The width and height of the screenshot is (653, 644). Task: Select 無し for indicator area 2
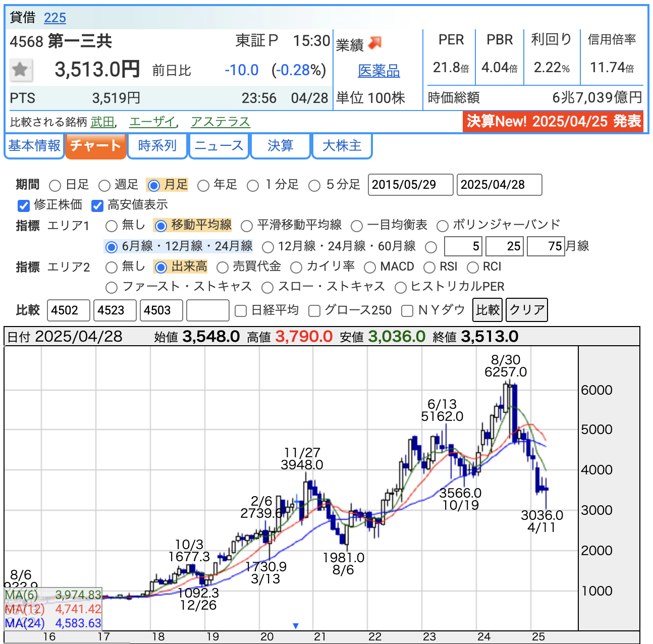112,267
